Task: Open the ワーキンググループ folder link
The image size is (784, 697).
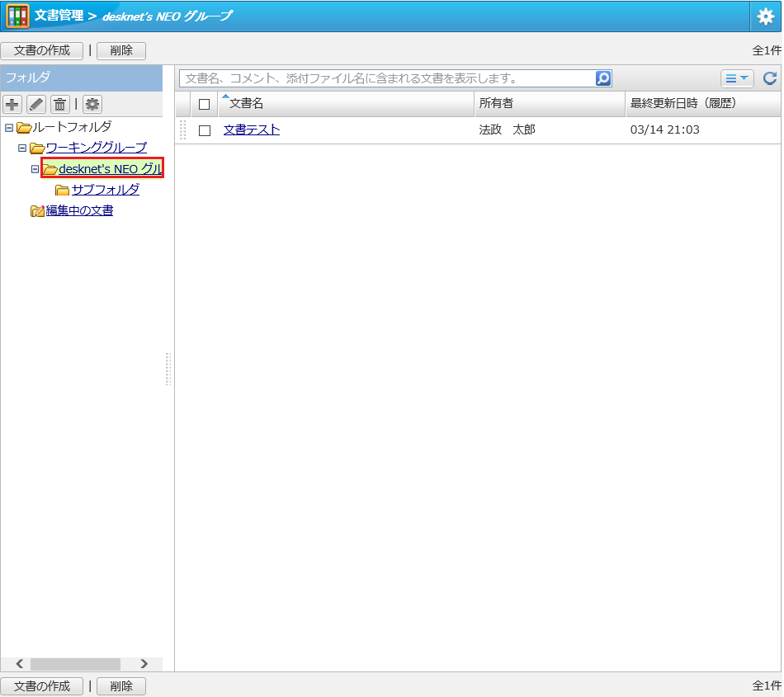Action: [x=97, y=148]
